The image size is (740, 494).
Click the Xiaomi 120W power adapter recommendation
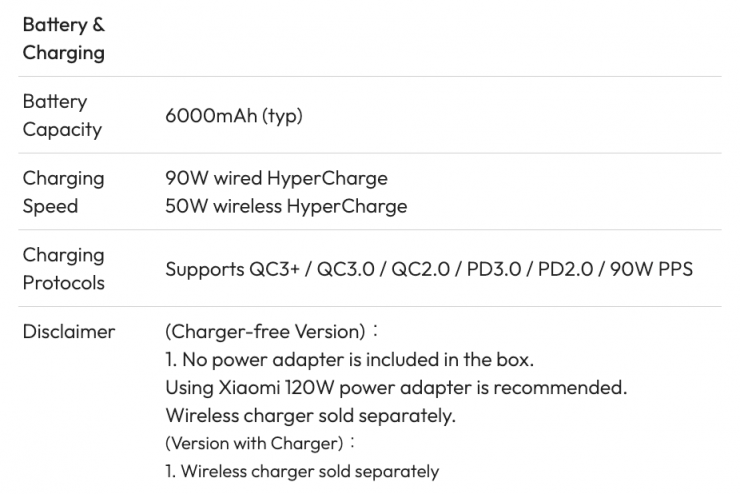(x=396, y=387)
